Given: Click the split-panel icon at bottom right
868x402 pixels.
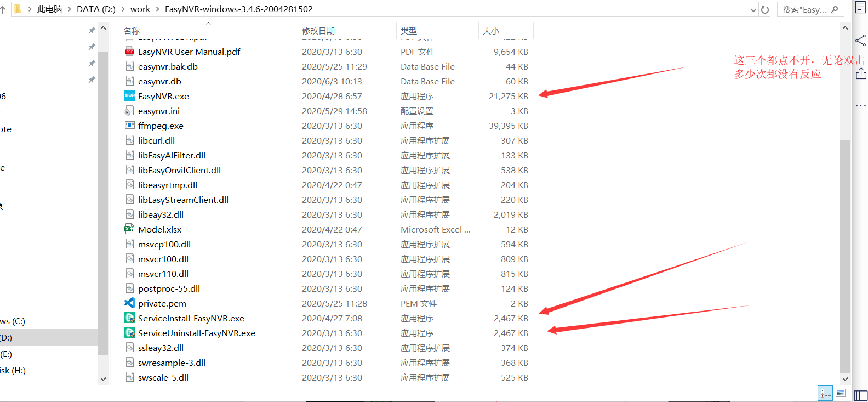Looking at the screenshot, I should 861,395.
